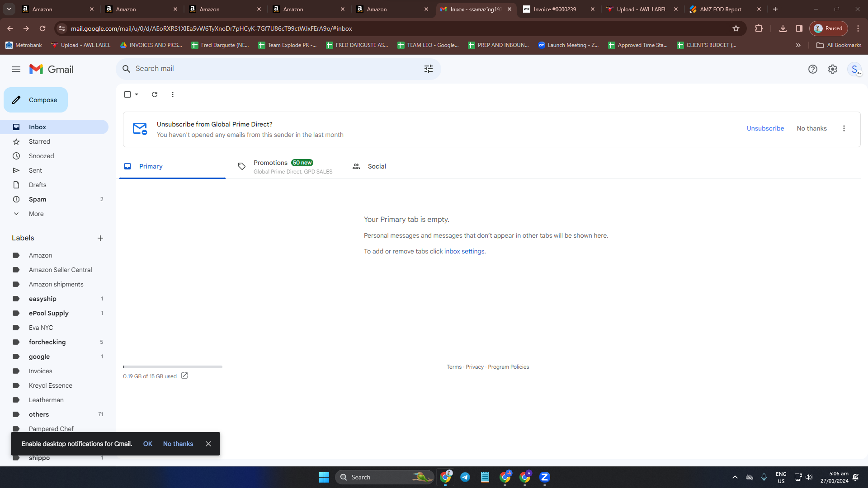Screen dimensions: 868x488
Task: Click No thanks on unsubscribe banner
Action: coord(811,129)
